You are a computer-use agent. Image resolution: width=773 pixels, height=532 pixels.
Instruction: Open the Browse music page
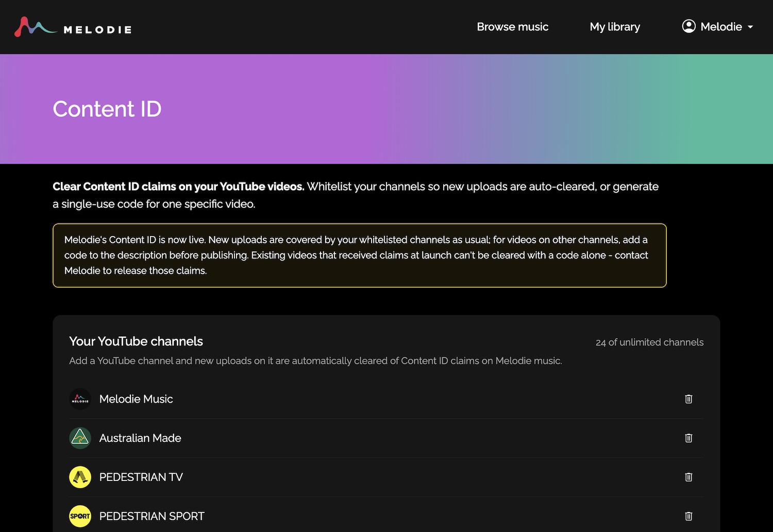click(512, 27)
